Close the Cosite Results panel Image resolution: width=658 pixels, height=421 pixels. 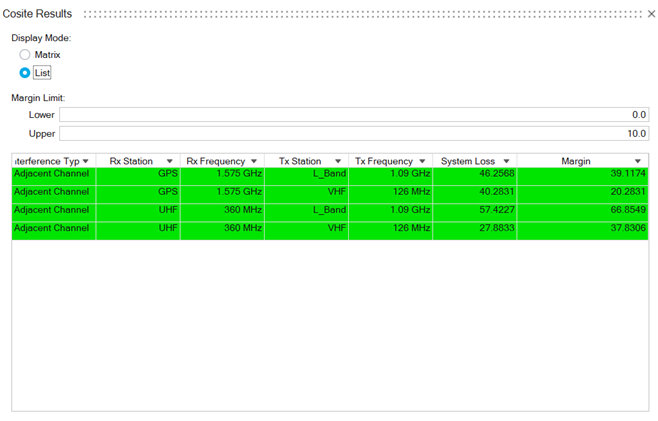pos(651,14)
